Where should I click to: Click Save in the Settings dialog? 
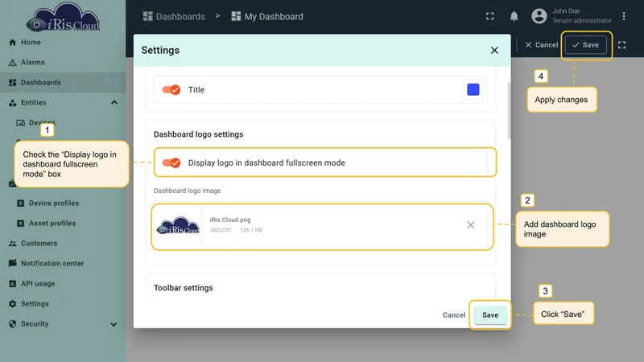pos(490,315)
